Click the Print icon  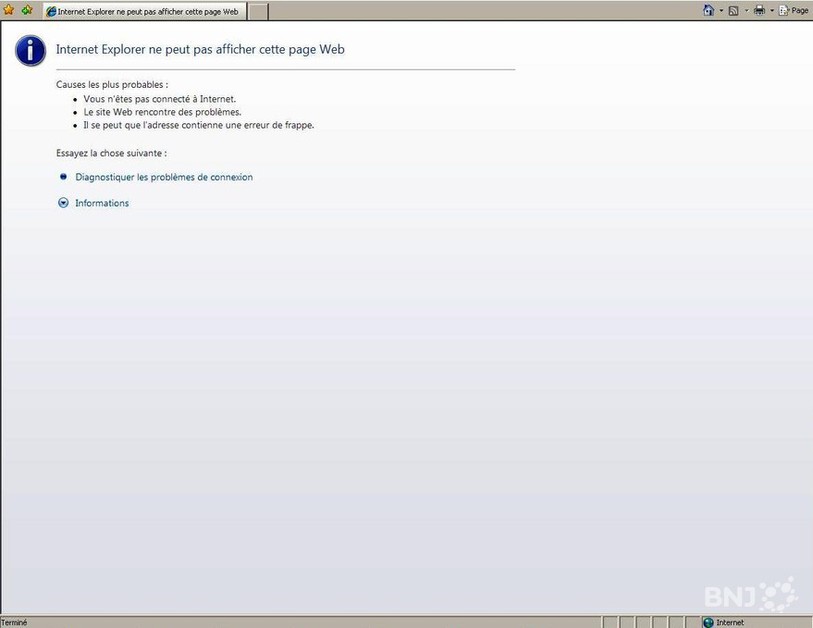[760, 10]
